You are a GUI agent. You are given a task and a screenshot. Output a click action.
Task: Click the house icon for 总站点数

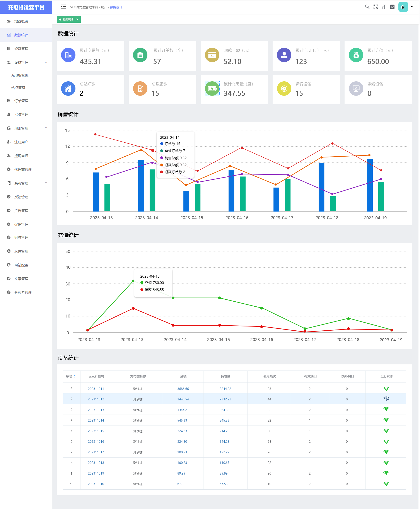coord(68,89)
